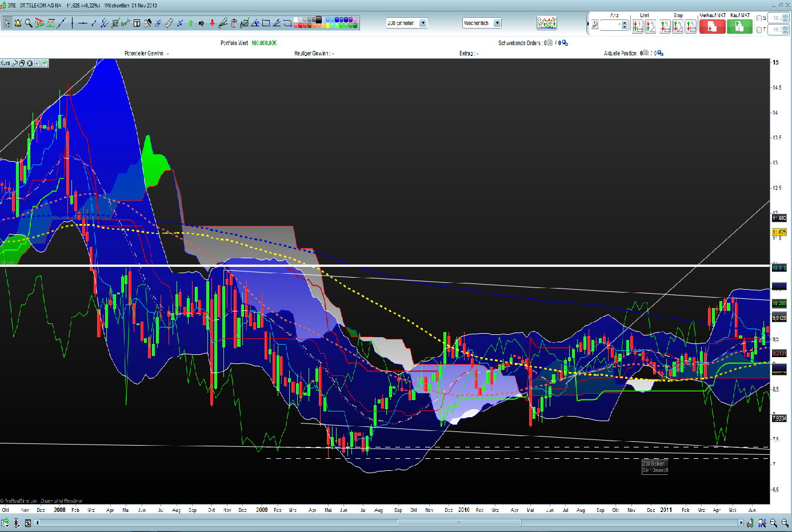Open the hammer and wrench settings tool
The width and height of the screenshot is (792, 532).
pyautogui.click(x=148, y=23)
